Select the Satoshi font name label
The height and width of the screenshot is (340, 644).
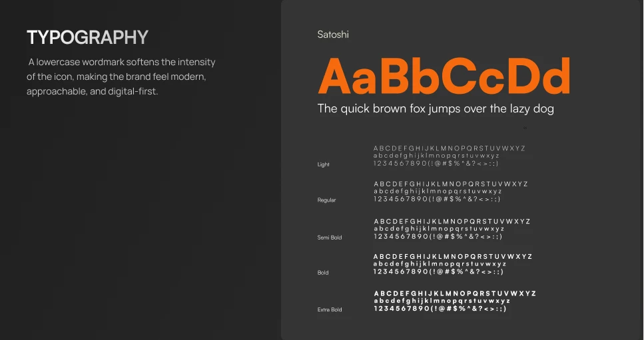click(333, 35)
